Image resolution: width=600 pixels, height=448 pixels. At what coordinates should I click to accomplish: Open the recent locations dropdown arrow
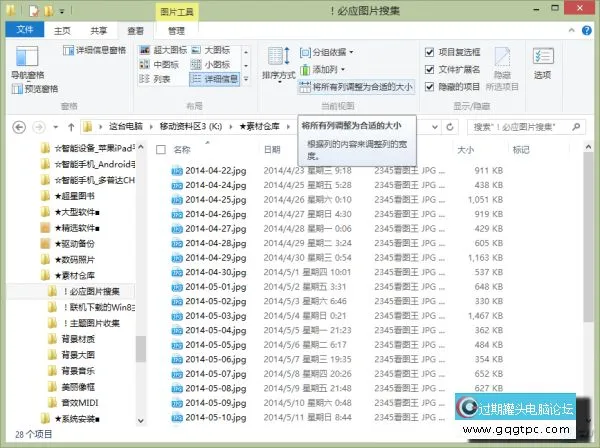[55, 127]
